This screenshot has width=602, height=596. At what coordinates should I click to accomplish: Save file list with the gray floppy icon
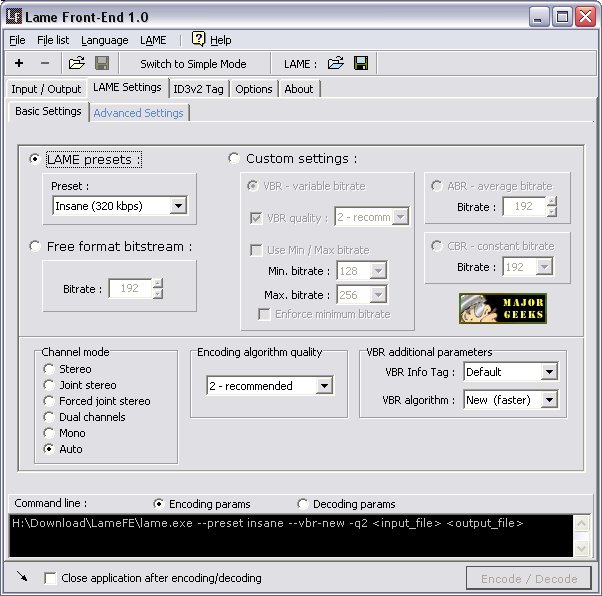click(x=102, y=63)
